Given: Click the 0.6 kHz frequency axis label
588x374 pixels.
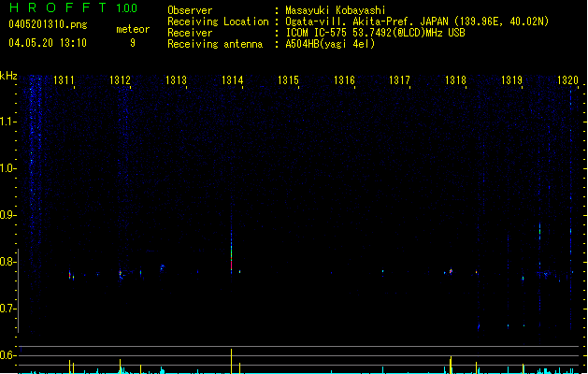Looking at the screenshot, I should point(7,355).
